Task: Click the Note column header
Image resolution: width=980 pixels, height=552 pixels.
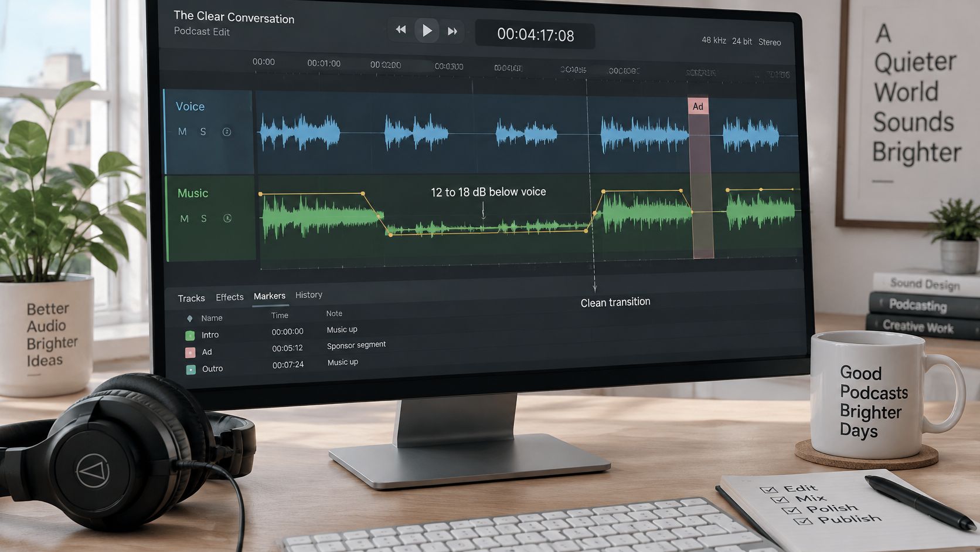Action: (334, 314)
